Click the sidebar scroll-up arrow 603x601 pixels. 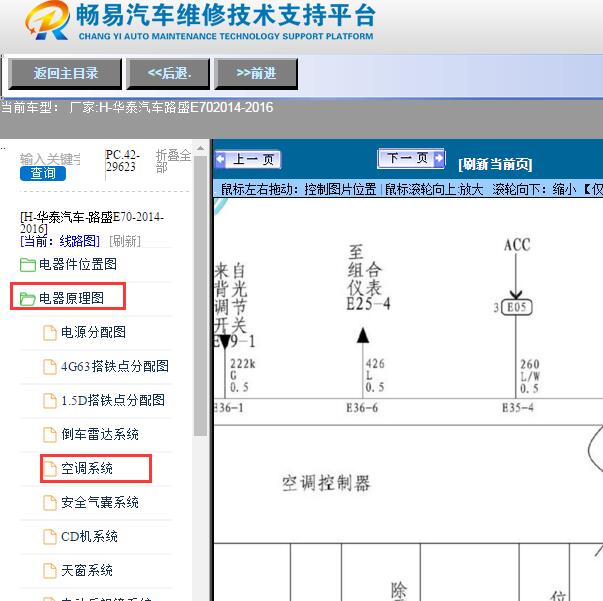coord(200,148)
